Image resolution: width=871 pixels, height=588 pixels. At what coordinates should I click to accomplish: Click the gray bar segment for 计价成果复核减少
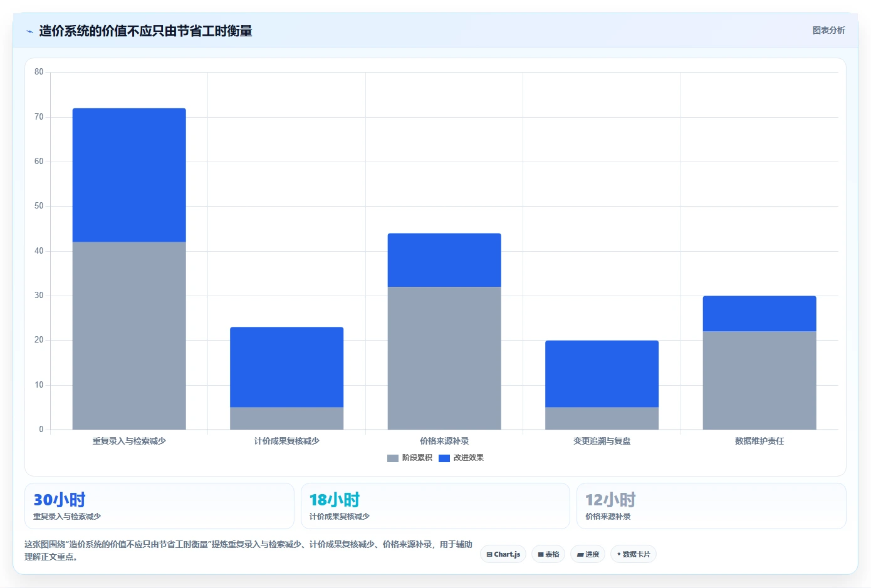pyautogui.click(x=286, y=418)
